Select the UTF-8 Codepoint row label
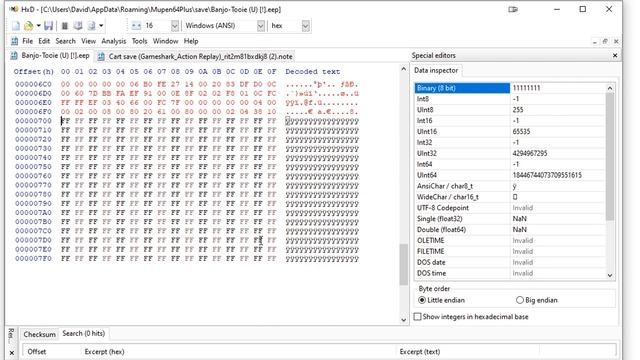 click(443, 208)
